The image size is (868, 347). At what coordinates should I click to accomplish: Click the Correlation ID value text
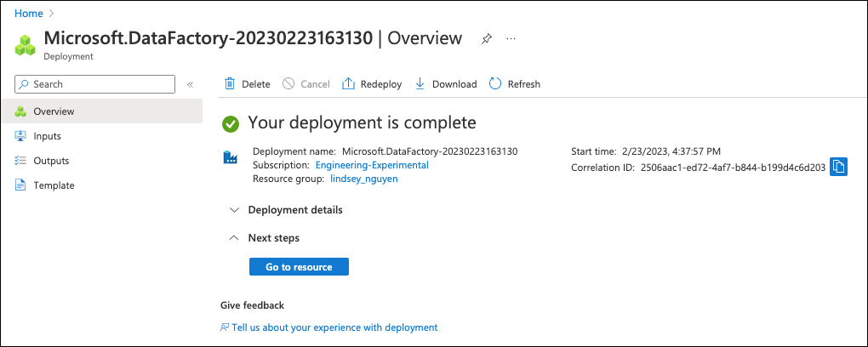[x=733, y=167]
